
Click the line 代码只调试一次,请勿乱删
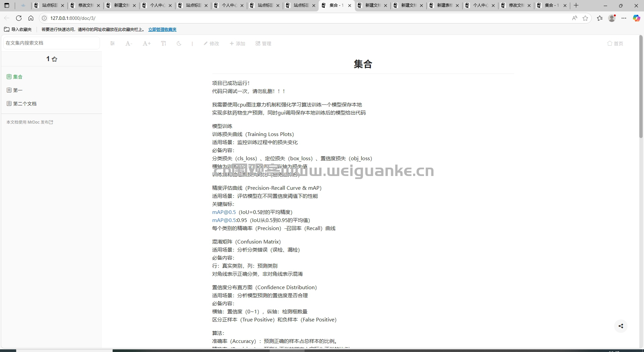tap(249, 91)
